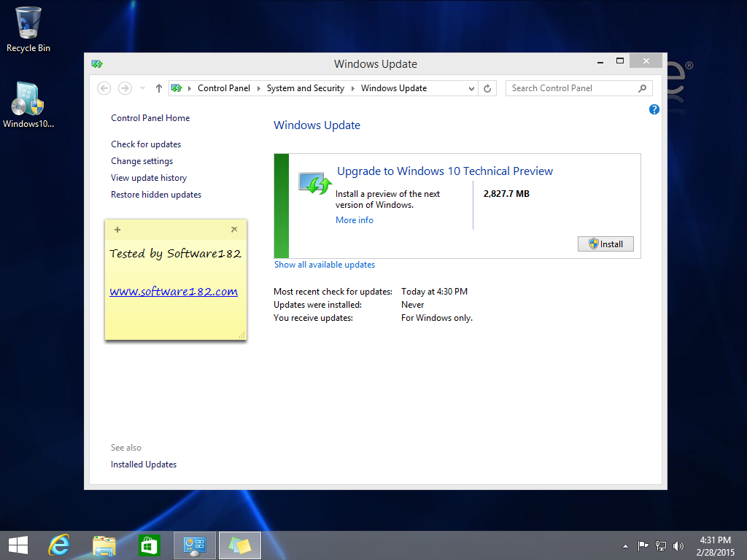The width and height of the screenshot is (747, 560).
Task: Expand the arrow after Control Panel breadcrumb
Action: tap(259, 88)
